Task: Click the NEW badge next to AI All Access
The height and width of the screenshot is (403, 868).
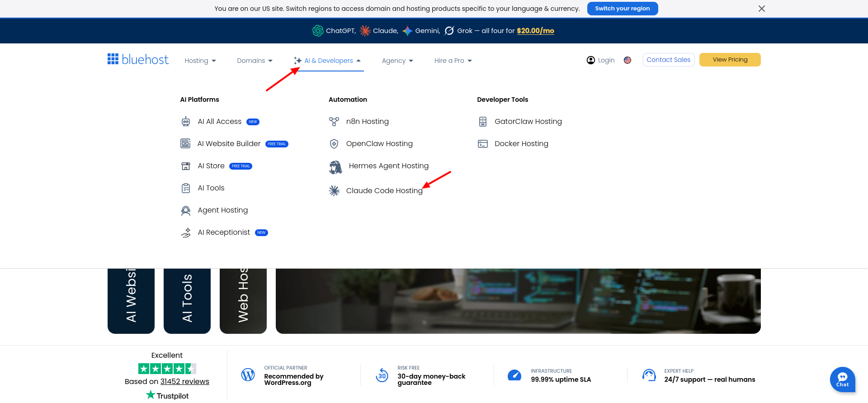Action: [x=253, y=122]
